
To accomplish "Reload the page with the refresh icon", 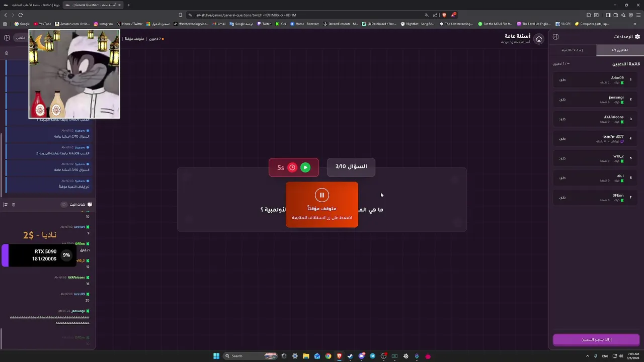I will 21,15.
